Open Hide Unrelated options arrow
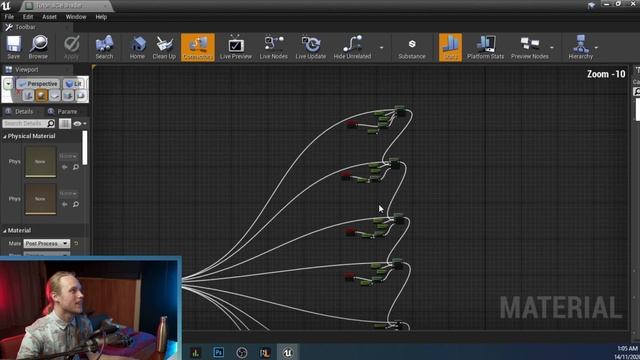 (x=382, y=47)
